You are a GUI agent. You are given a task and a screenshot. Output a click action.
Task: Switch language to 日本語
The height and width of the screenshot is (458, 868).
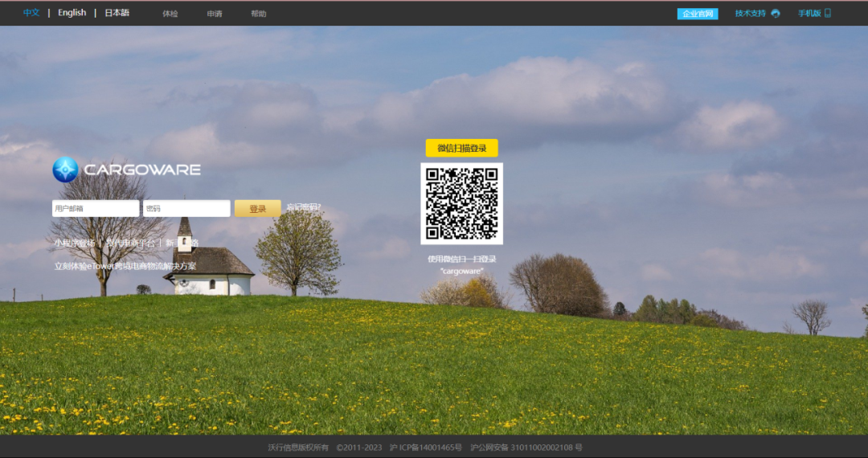[117, 13]
